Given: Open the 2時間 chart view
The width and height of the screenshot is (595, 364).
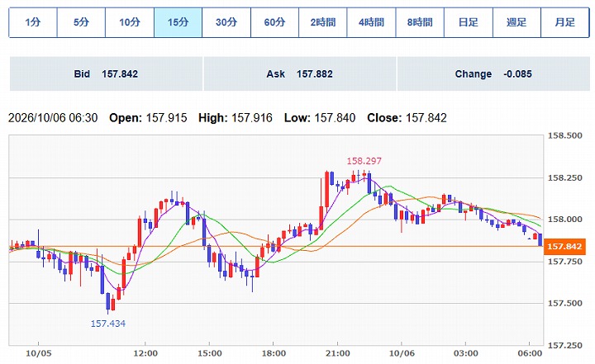Looking at the screenshot, I should pos(323,22).
